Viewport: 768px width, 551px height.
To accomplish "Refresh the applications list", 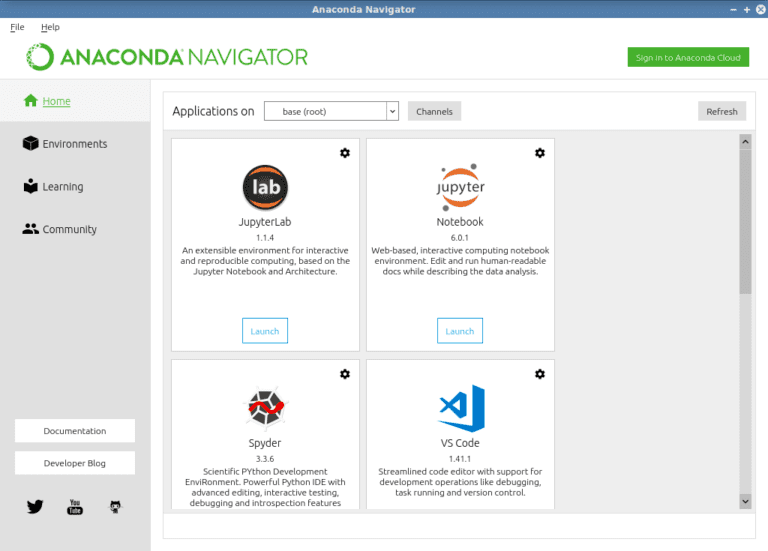I will 721,111.
